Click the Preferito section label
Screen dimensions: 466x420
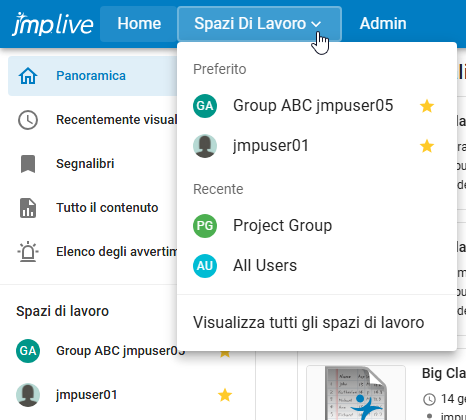(x=220, y=69)
